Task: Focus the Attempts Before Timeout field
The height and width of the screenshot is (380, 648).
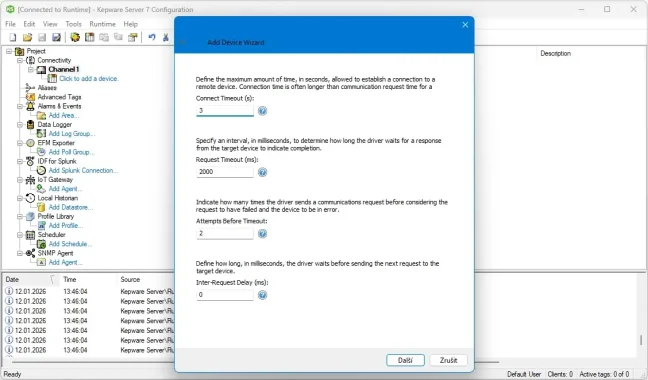Action: coord(225,233)
